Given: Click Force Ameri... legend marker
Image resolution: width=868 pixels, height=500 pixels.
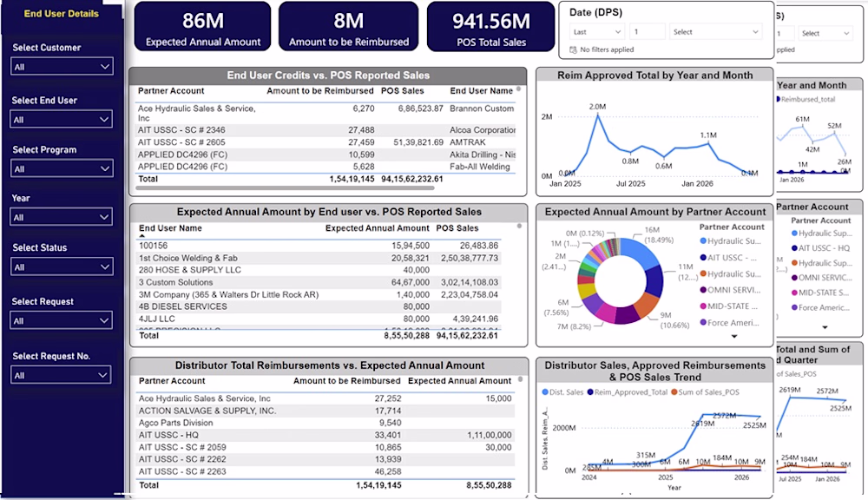Looking at the screenshot, I should coord(703,322).
